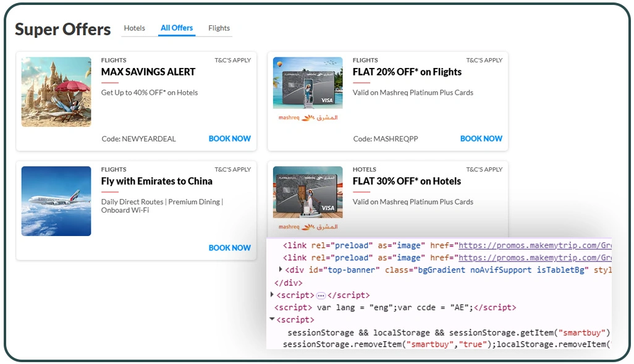The image size is (634, 364).
Task: Click the Emirates airplane image thumbnail
Action: tap(56, 201)
